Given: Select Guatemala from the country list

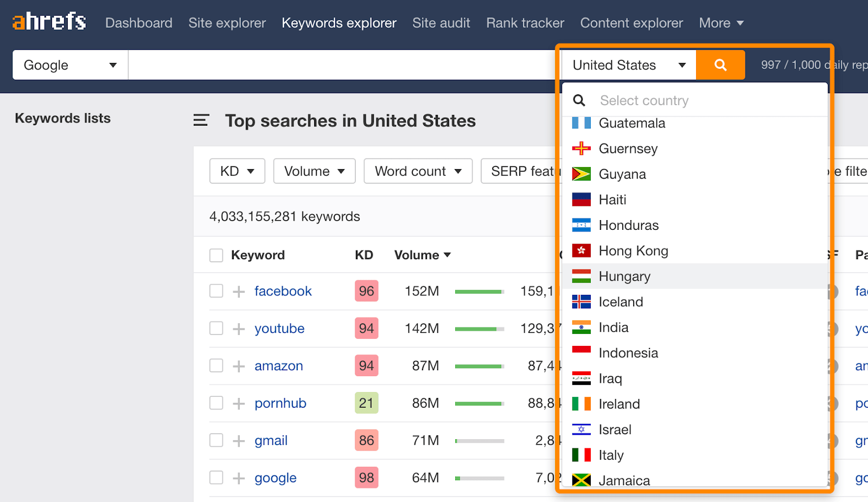Looking at the screenshot, I should (694, 124).
